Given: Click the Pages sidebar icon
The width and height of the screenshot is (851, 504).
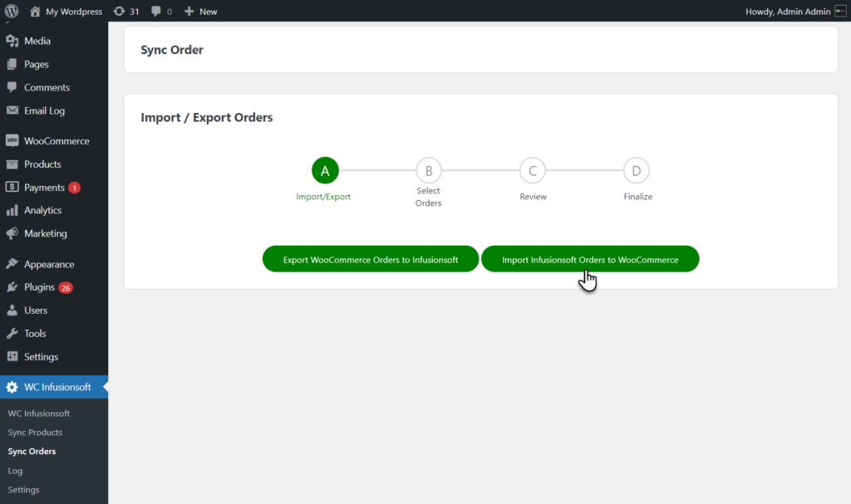Looking at the screenshot, I should pos(12,64).
